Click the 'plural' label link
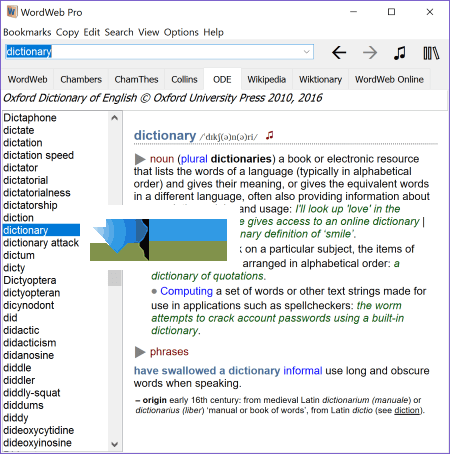This screenshot has height=454, width=450. (194, 159)
